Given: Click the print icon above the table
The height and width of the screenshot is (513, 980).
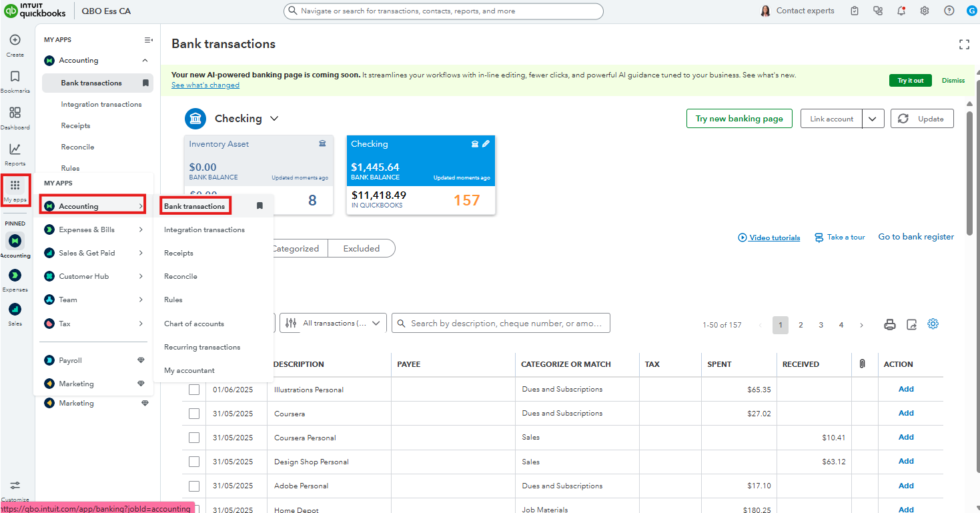Looking at the screenshot, I should (889, 325).
